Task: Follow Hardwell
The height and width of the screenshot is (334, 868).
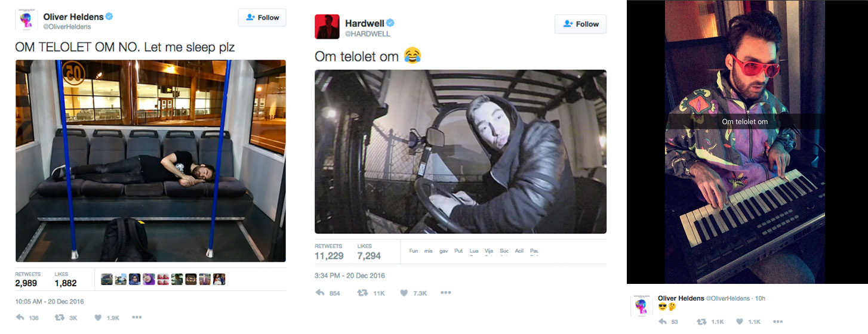Action: pyautogui.click(x=580, y=24)
